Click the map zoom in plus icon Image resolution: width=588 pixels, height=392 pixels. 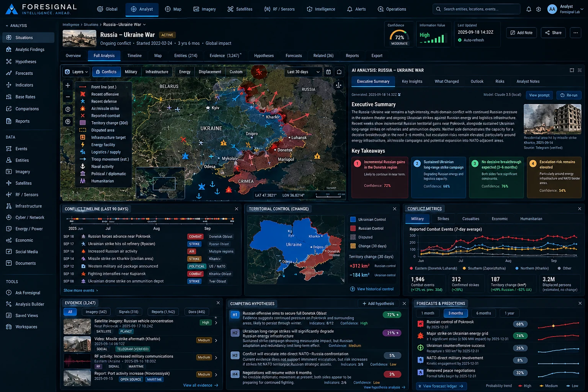coord(68,85)
